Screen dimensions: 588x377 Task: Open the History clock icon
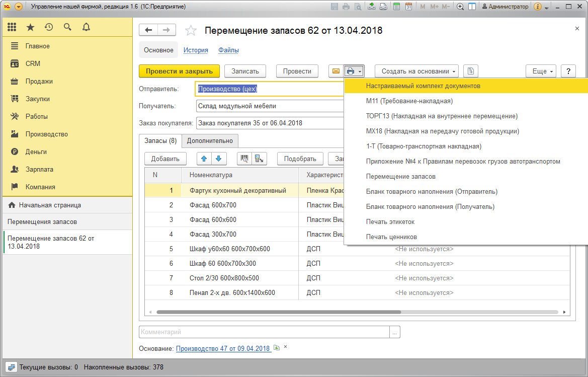coord(49,27)
